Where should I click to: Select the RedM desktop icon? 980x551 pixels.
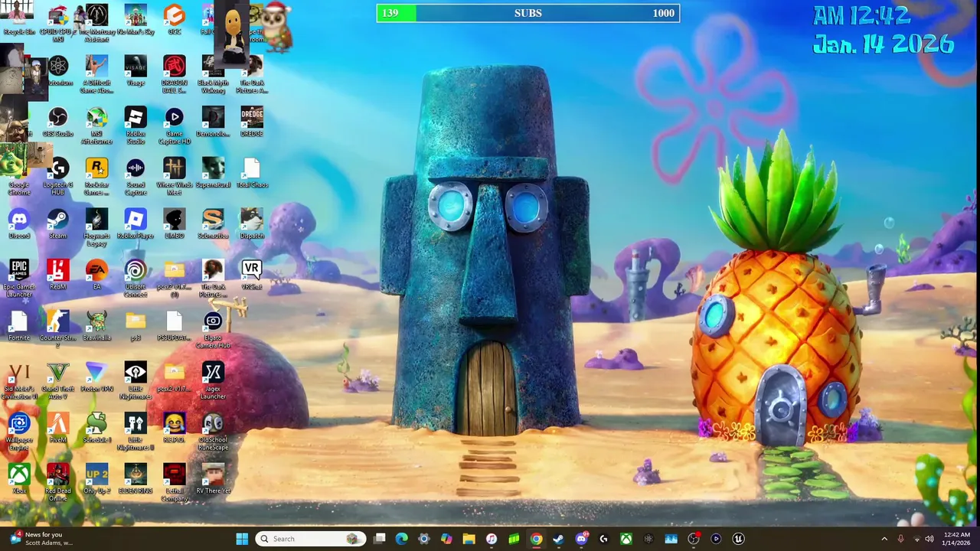[58, 275]
